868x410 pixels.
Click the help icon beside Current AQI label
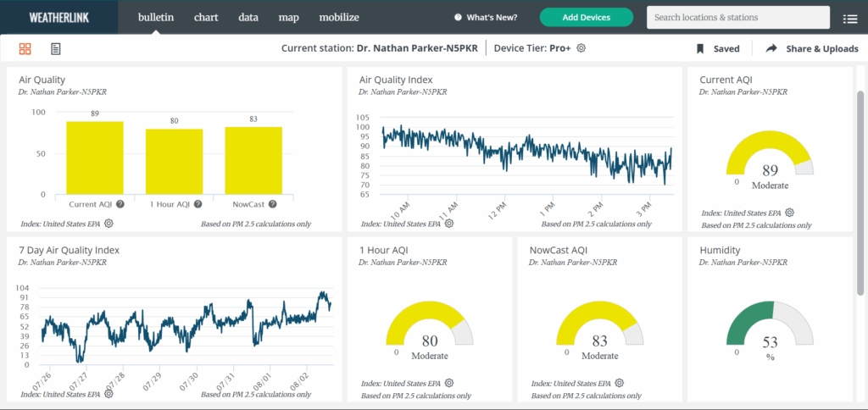pyautogui.click(x=120, y=204)
